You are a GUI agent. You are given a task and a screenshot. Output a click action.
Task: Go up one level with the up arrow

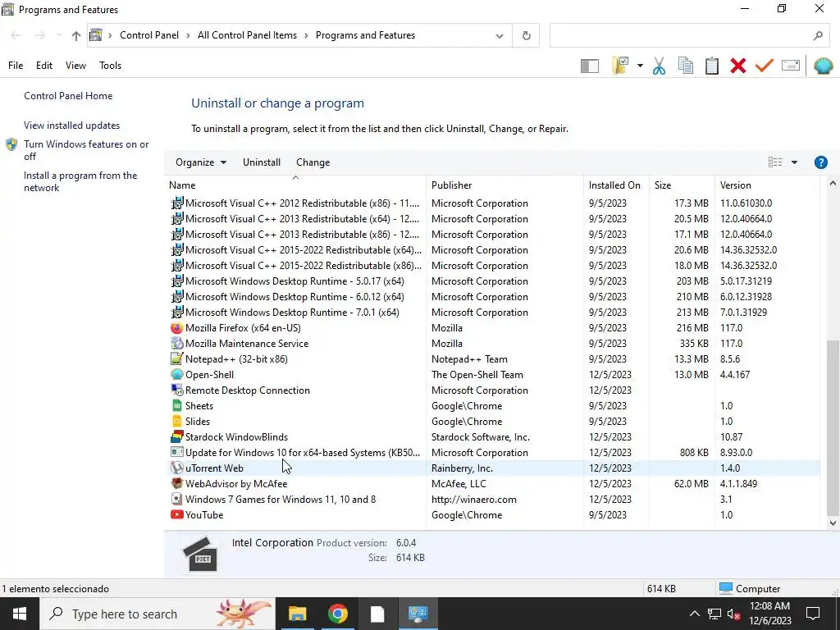(76, 36)
